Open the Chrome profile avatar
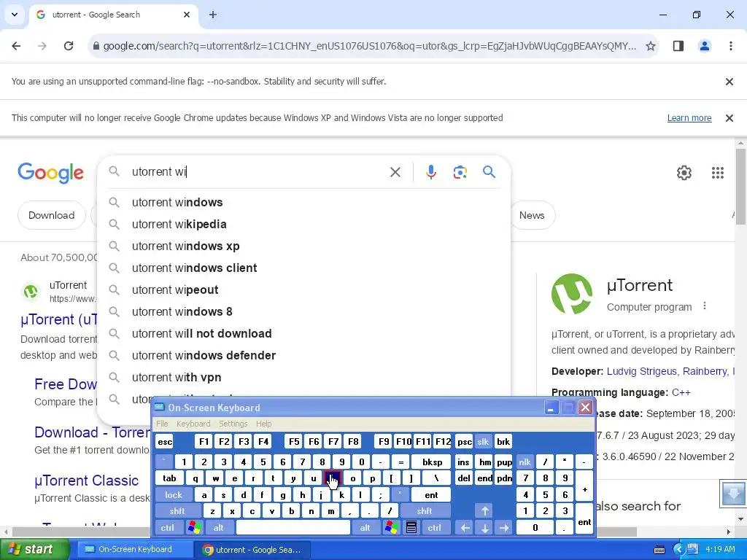Screen dimensions: 747x560 (x=704, y=46)
